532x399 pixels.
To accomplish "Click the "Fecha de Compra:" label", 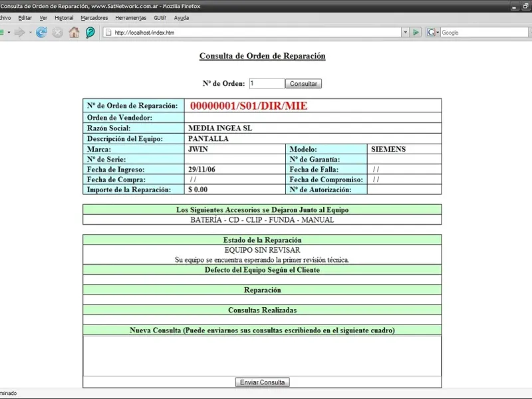I will point(116,180).
